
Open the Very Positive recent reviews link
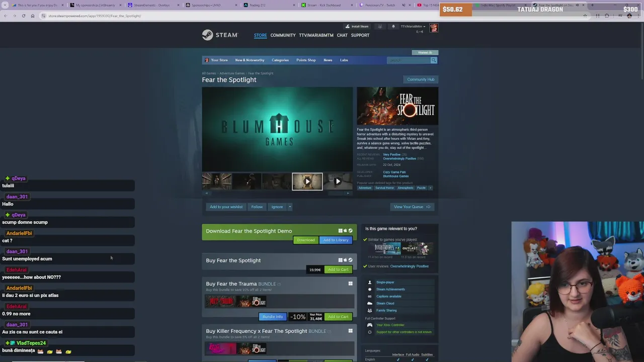pos(392,154)
